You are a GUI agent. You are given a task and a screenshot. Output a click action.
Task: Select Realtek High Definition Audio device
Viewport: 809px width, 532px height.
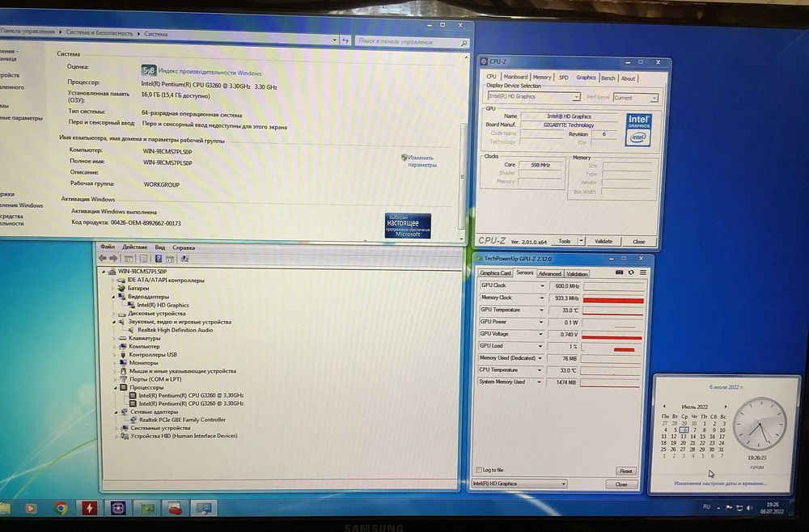point(175,330)
